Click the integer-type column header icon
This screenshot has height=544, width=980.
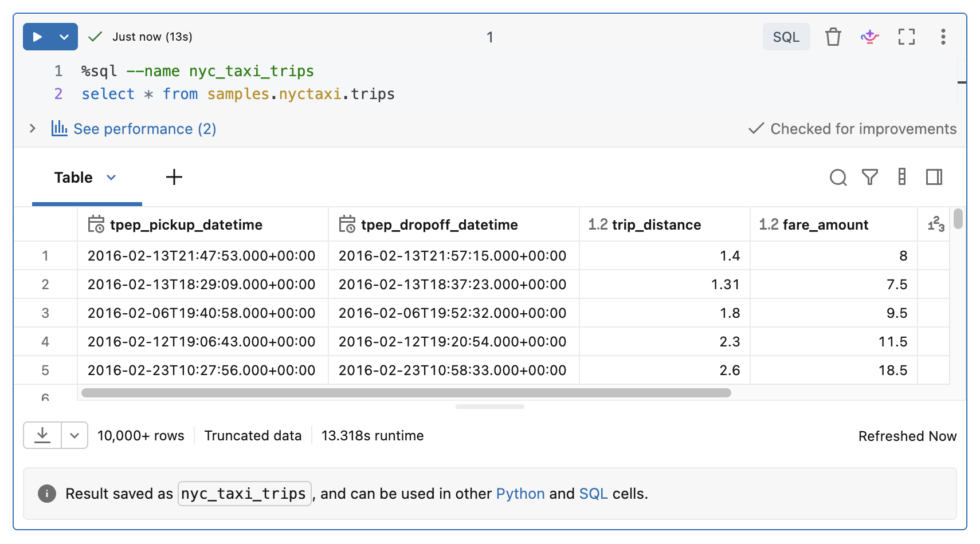coord(936,224)
